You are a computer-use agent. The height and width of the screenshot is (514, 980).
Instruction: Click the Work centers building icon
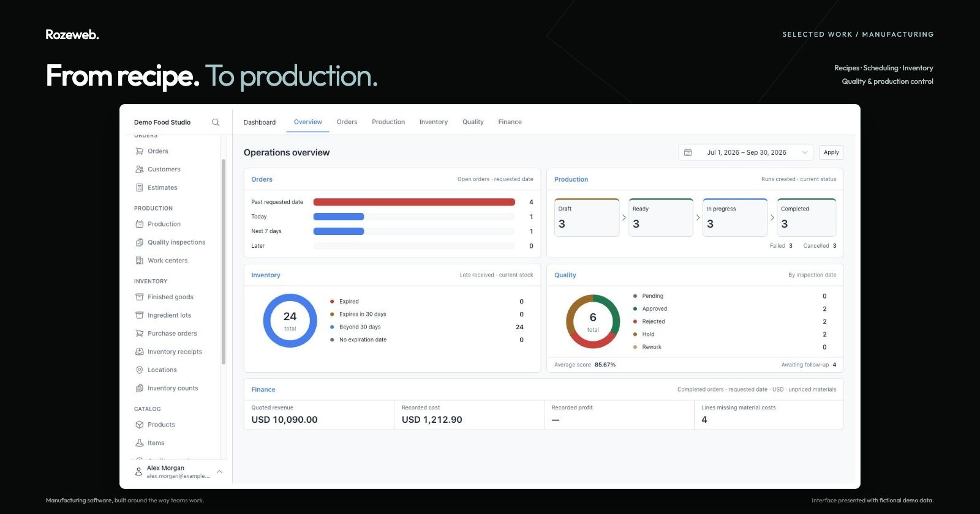coord(140,261)
